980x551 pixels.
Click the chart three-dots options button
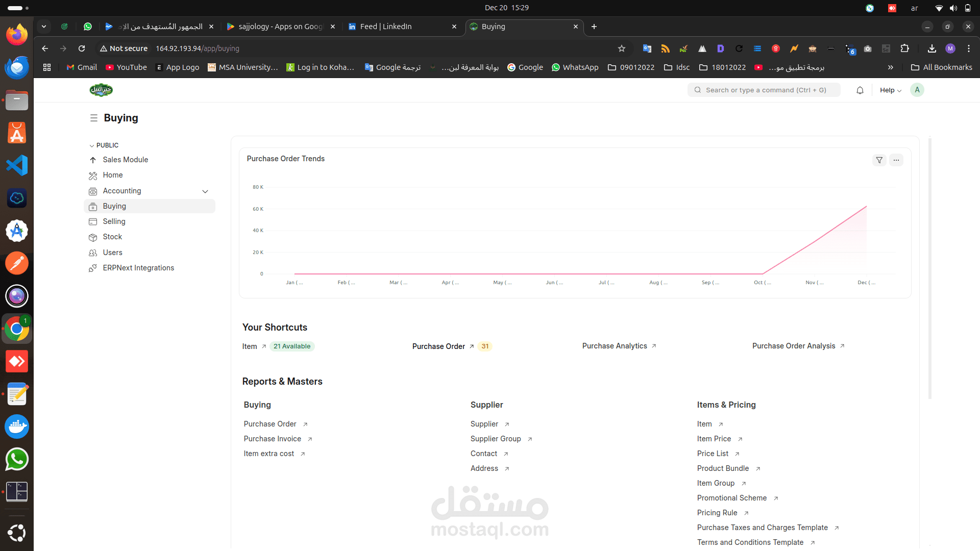(x=896, y=160)
